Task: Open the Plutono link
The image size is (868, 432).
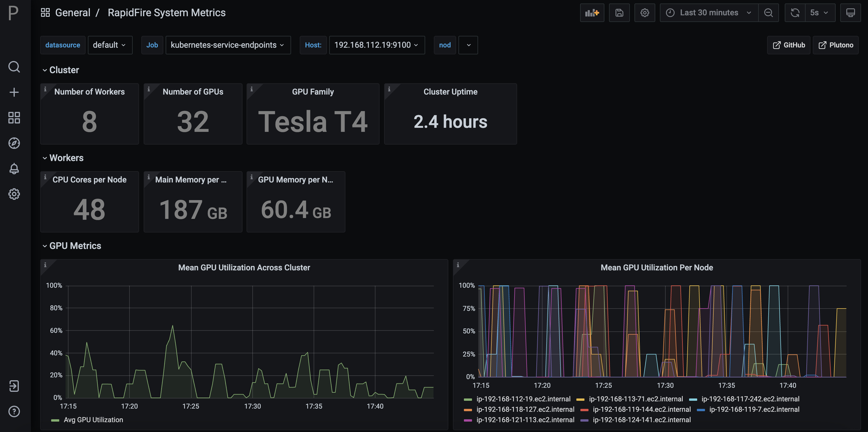Action: 836,45
